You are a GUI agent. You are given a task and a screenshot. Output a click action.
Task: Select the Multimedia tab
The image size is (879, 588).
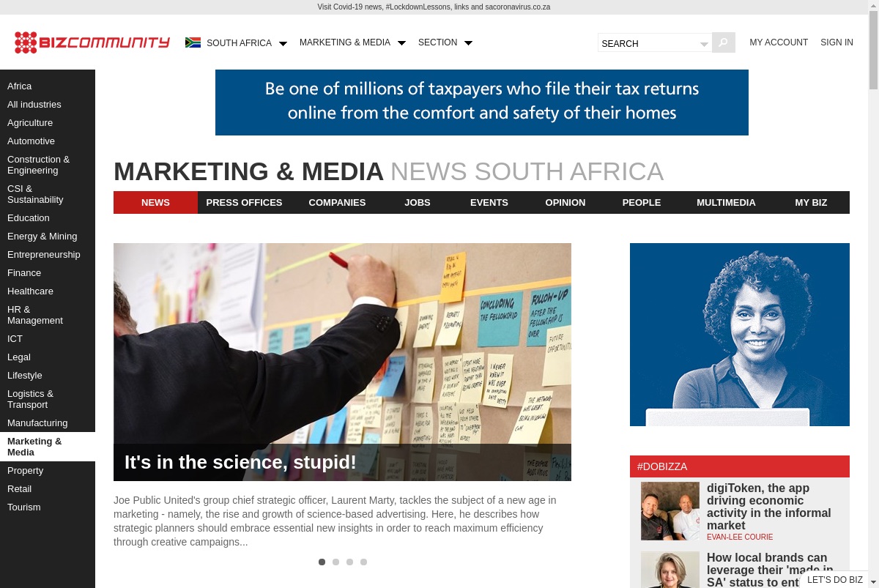pos(726,202)
